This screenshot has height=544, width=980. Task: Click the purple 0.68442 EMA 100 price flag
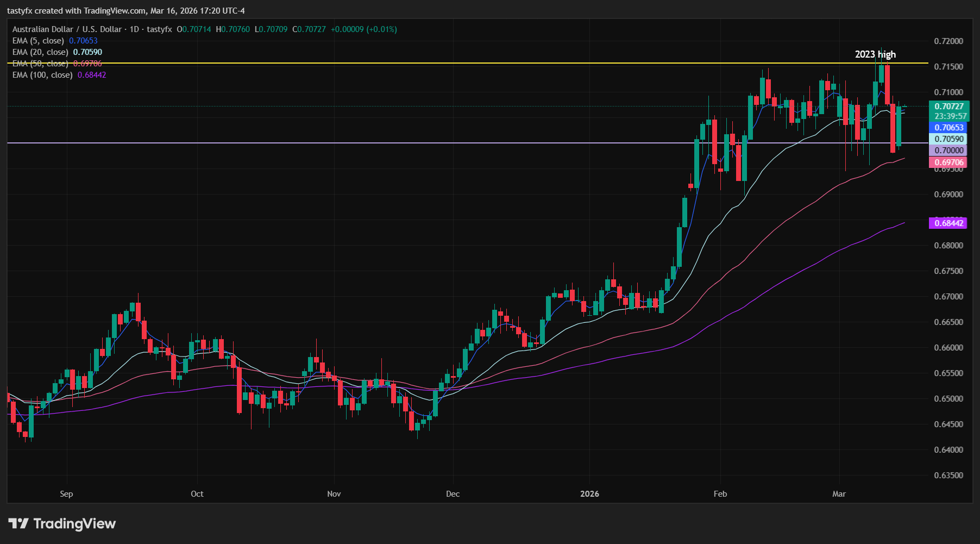(948, 223)
